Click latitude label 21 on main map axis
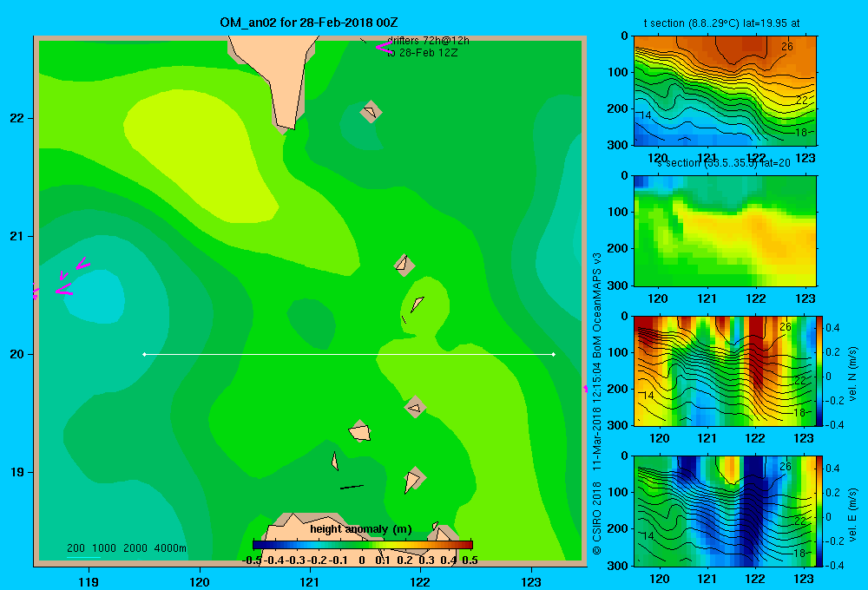 point(17,236)
